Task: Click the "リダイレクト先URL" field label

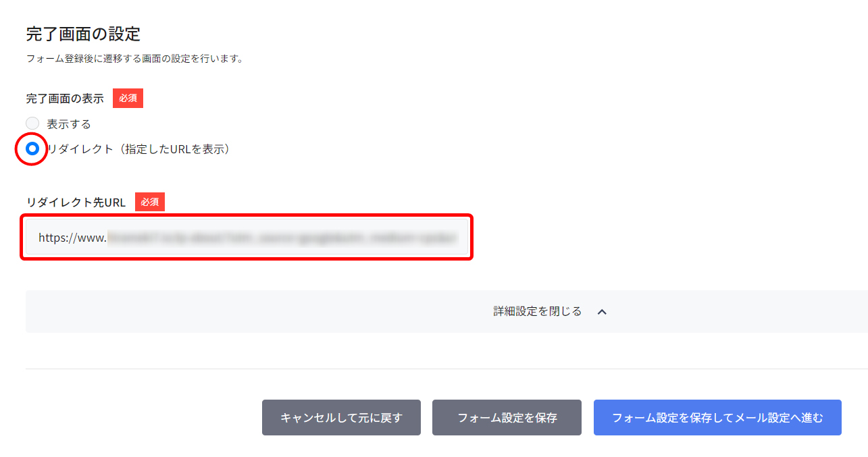Action: 76,202
